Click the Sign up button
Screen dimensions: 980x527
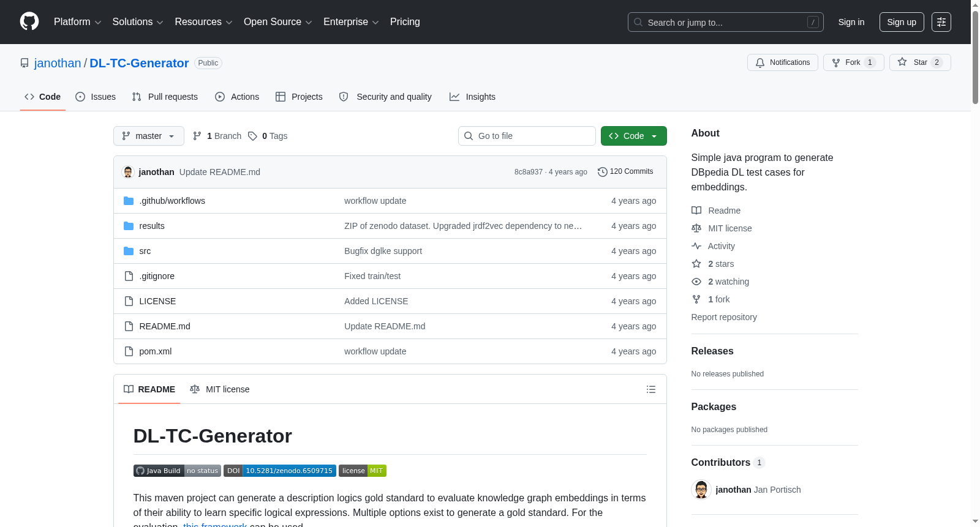pos(902,22)
